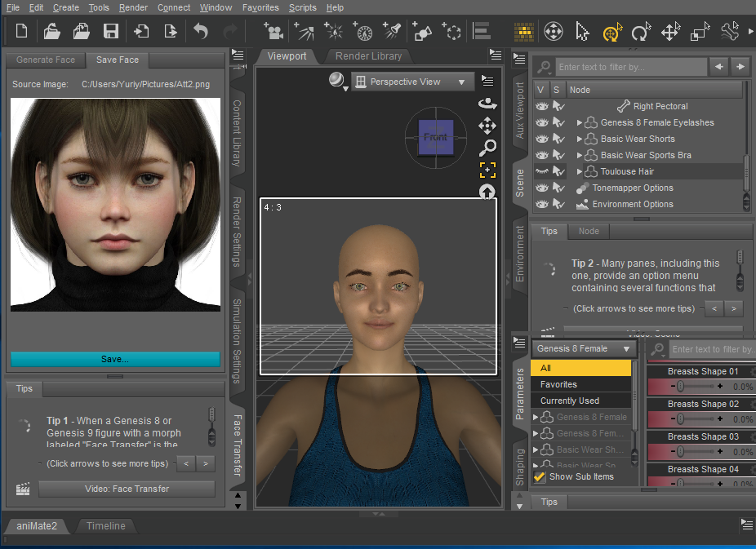Expand Genesis 8 Female in the parameters list
756x549 pixels.
click(x=536, y=417)
